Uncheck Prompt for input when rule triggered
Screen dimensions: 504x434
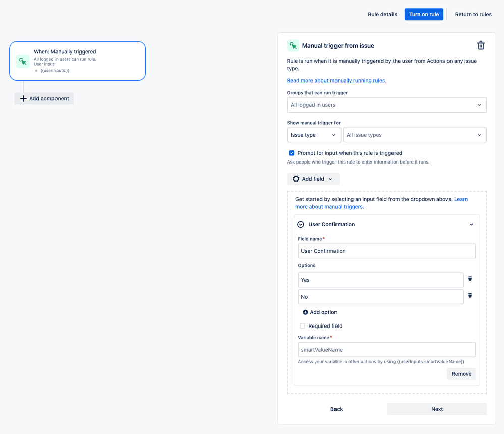tap(291, 153)
